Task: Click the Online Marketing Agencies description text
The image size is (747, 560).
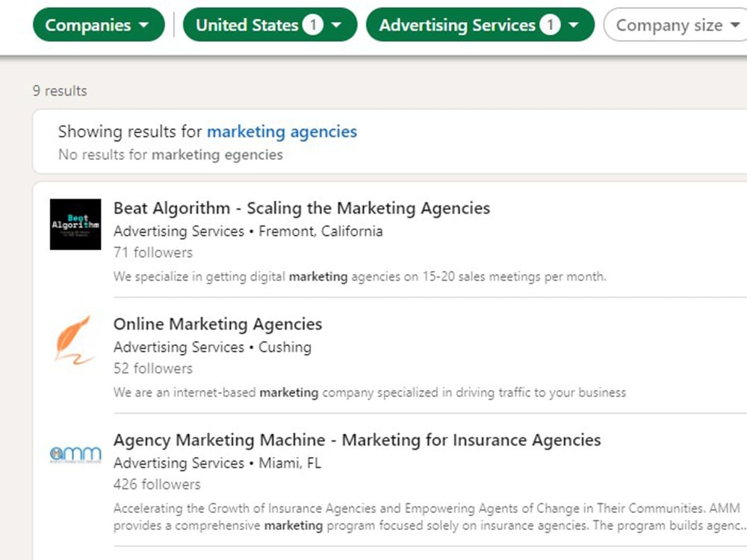Action: pyautogui.click(x=370, y=393)
